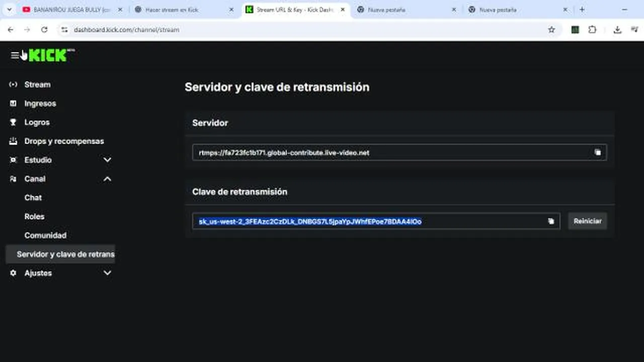
Task: Open new browser tab with plus
Action: pos(582,10)
